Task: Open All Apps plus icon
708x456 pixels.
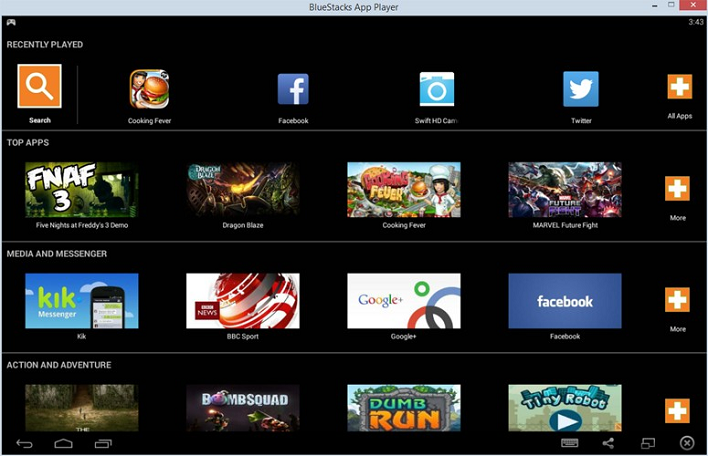Action: coord(680,86)
